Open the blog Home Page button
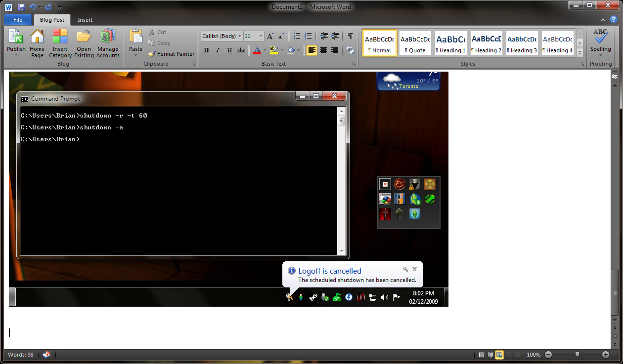 (x=37, y=43)
